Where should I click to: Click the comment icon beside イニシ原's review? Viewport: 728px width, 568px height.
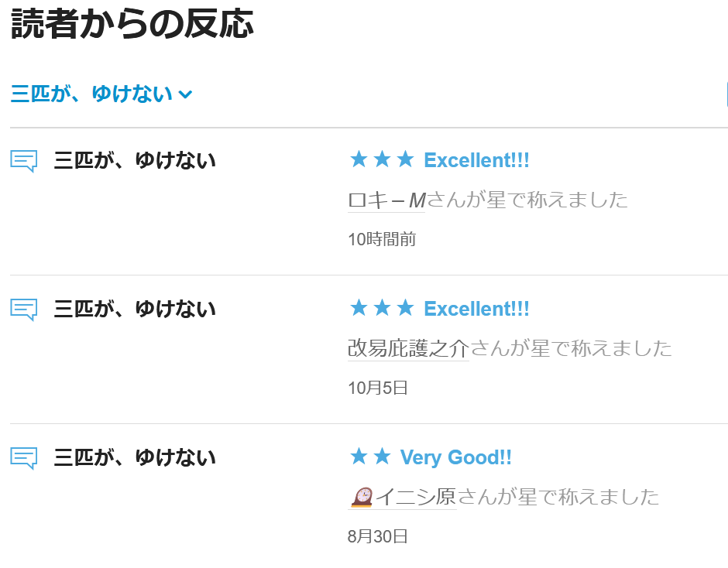23,458
